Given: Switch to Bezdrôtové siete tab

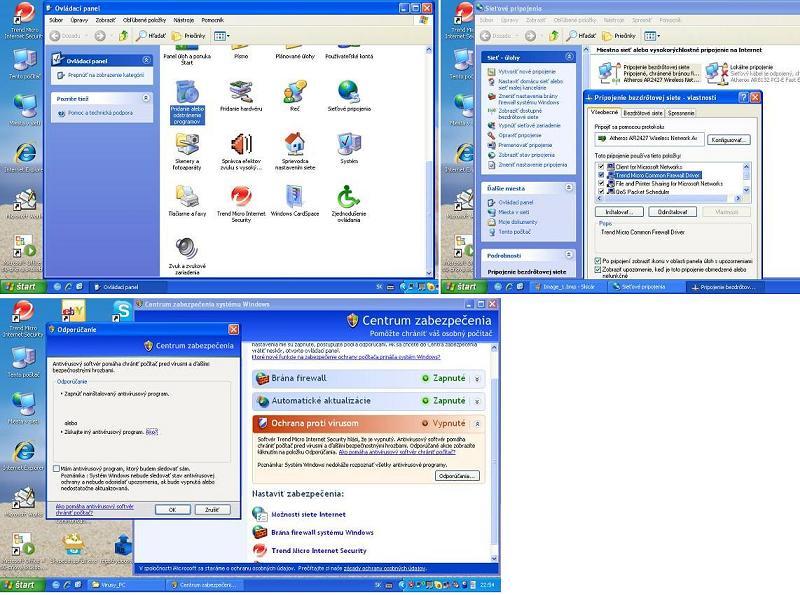Looking at the screenshot, I should click(x=643, y=113).
